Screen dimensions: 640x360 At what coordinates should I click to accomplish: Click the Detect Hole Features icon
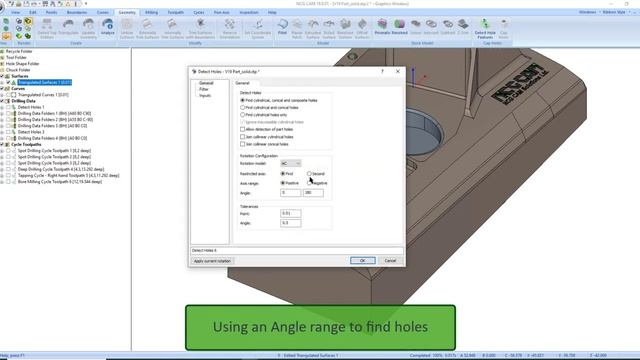485,29
